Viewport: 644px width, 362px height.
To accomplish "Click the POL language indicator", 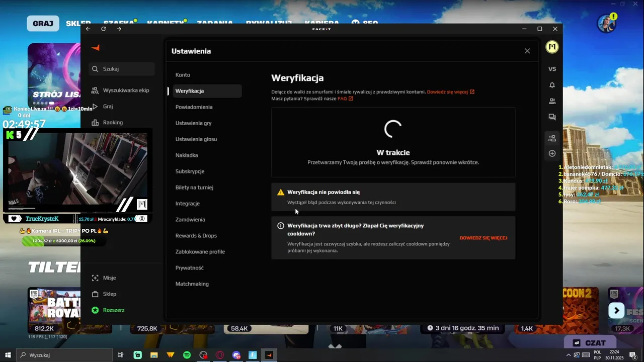I will pyautogui.click(x=597, y=355).
